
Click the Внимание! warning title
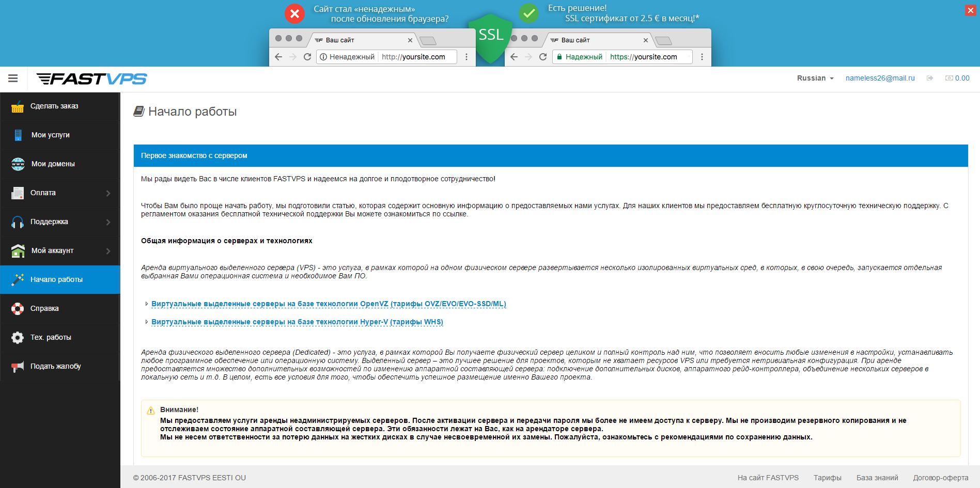click(179, 410)
